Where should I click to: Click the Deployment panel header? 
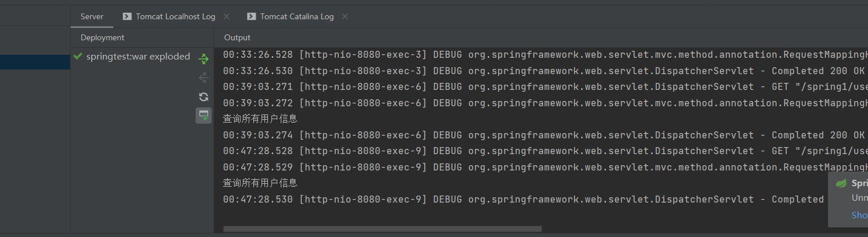pyautogui.click(x=102, y=37)
